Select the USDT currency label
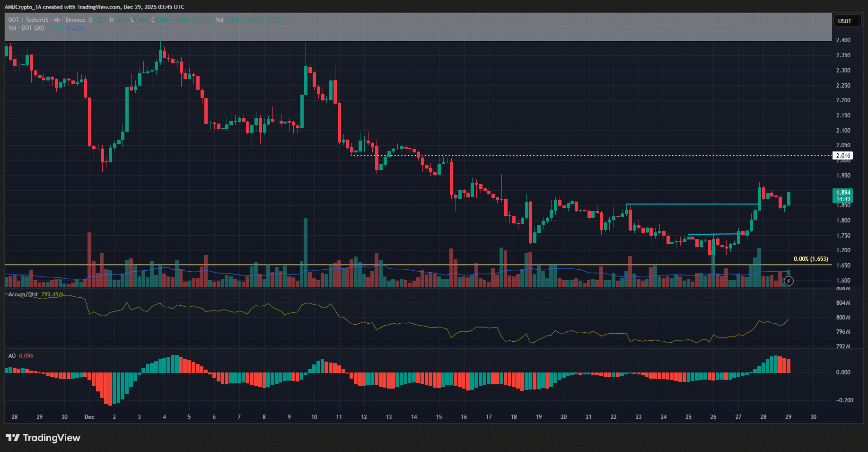 (844, 21)
